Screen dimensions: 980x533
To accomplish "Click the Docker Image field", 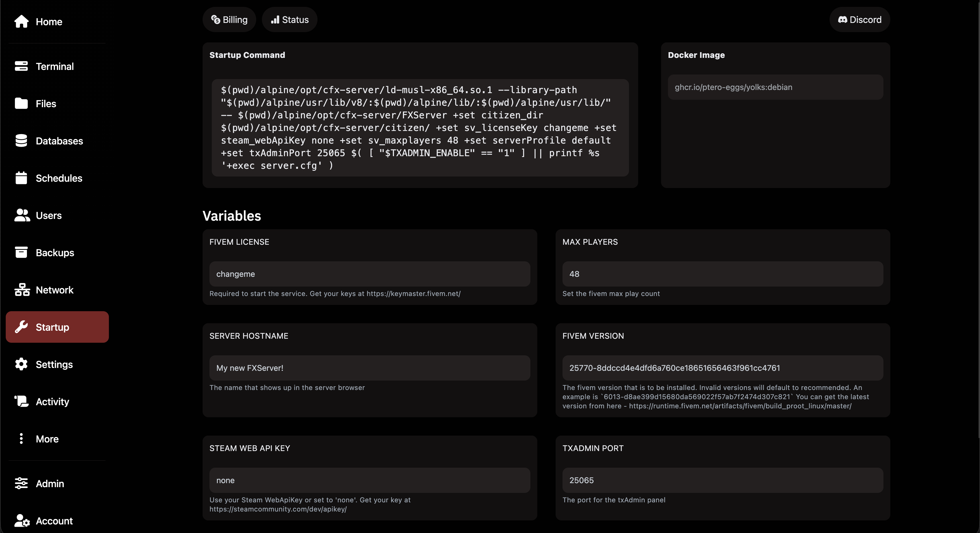I will point(775,87).
